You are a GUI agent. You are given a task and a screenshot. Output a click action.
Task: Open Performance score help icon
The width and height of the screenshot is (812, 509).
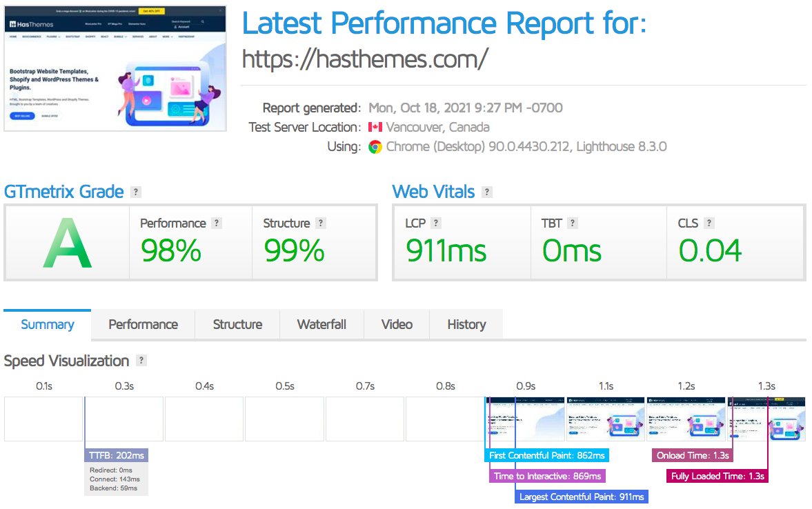coord(217,223)
